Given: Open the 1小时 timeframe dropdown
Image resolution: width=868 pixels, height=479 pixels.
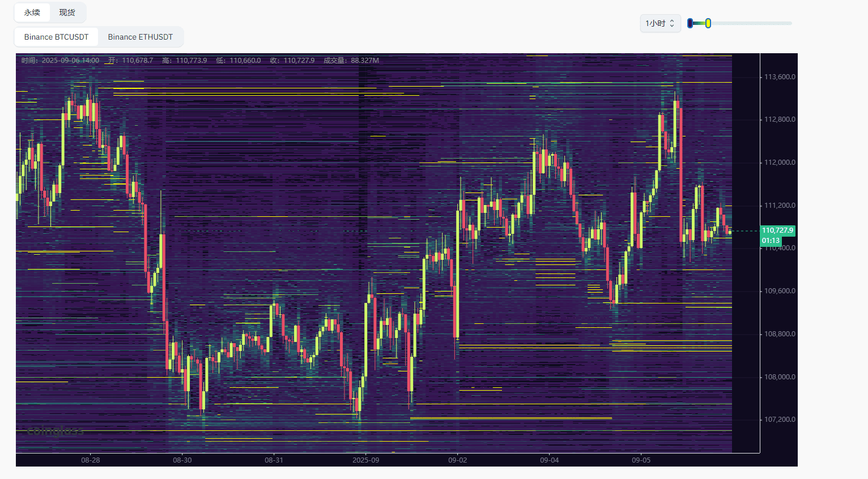Looking at the screenshot, I should tap(660, 23).
